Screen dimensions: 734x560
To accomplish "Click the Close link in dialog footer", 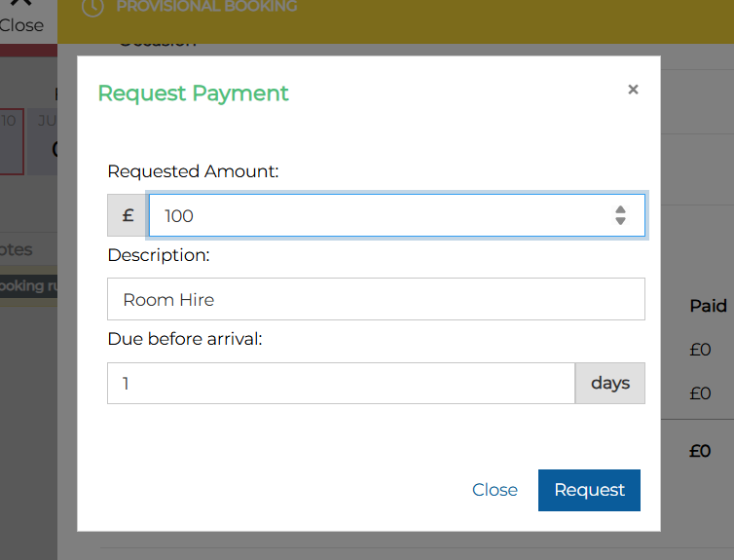I will (495, 490).
